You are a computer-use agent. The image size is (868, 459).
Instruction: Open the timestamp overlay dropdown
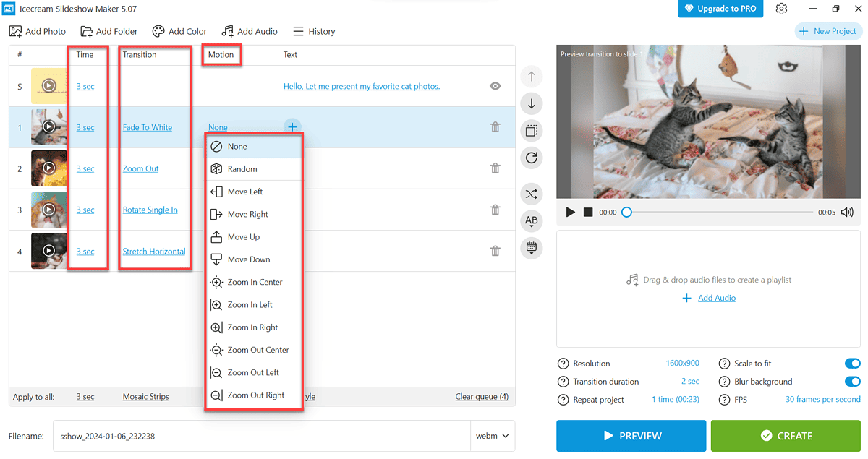[532, 248]
